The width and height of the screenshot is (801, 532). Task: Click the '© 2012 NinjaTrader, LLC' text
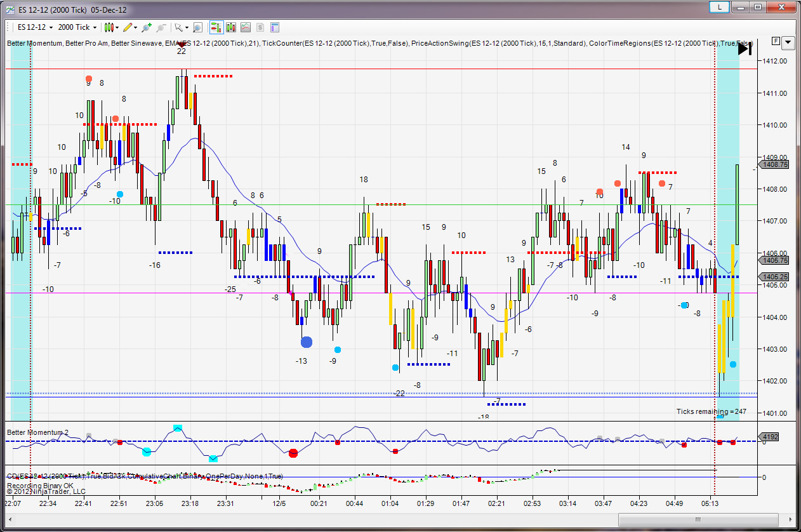(46, 491)
